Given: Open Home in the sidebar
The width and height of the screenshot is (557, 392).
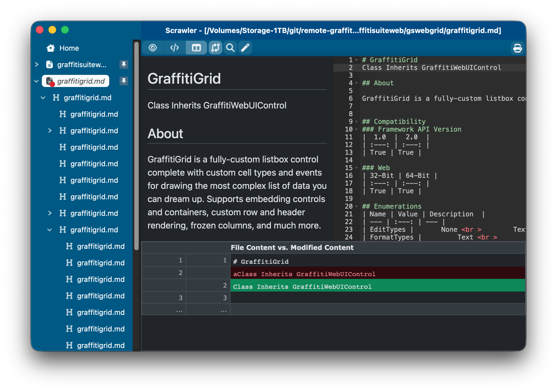Looking at the screenshot, I should (69, 48).
